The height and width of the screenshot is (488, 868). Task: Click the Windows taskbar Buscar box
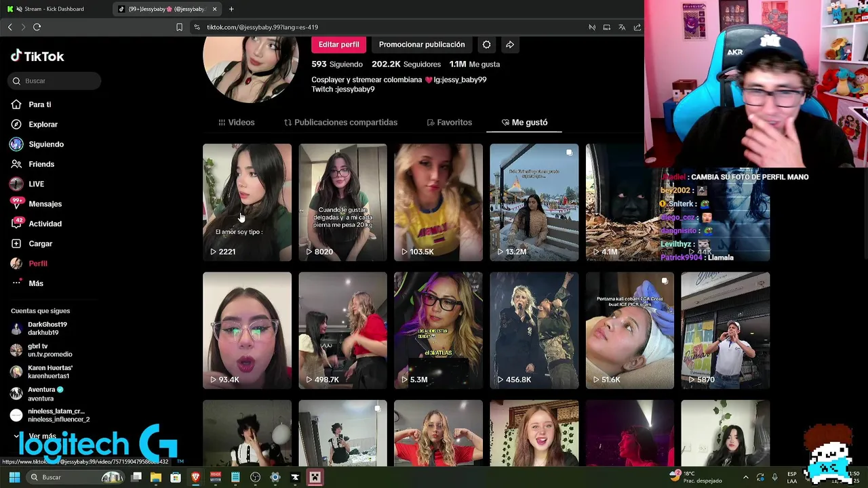coord(76,477)
